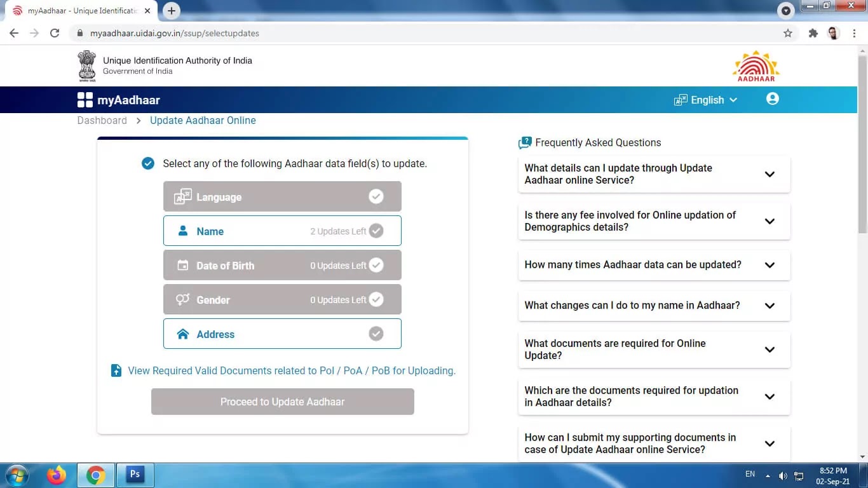Click the language translate icon beside English
The image size is (868, 488).
(681, 100)
